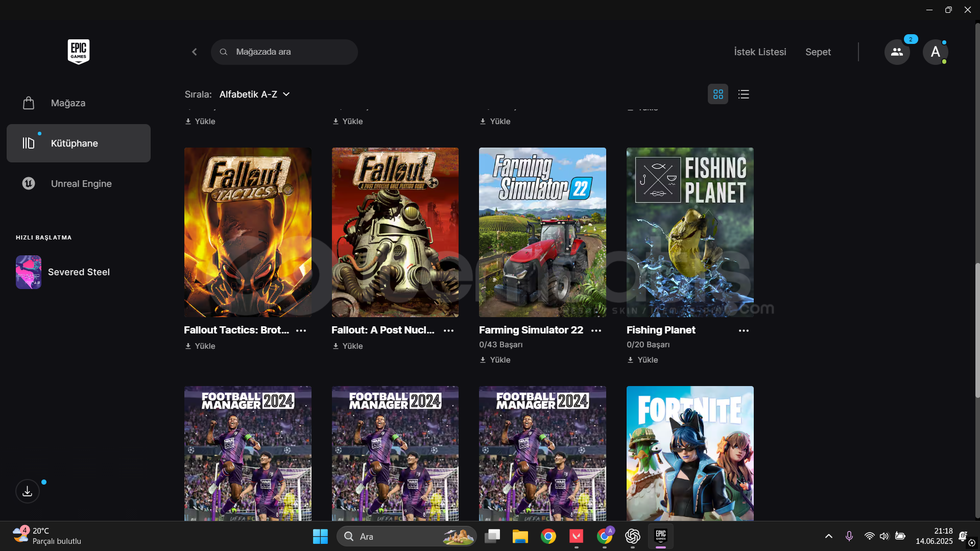Click Fishing Planet title text
Image resolution: width=980 pixels, height=551 pixels.
pos(661,330)
